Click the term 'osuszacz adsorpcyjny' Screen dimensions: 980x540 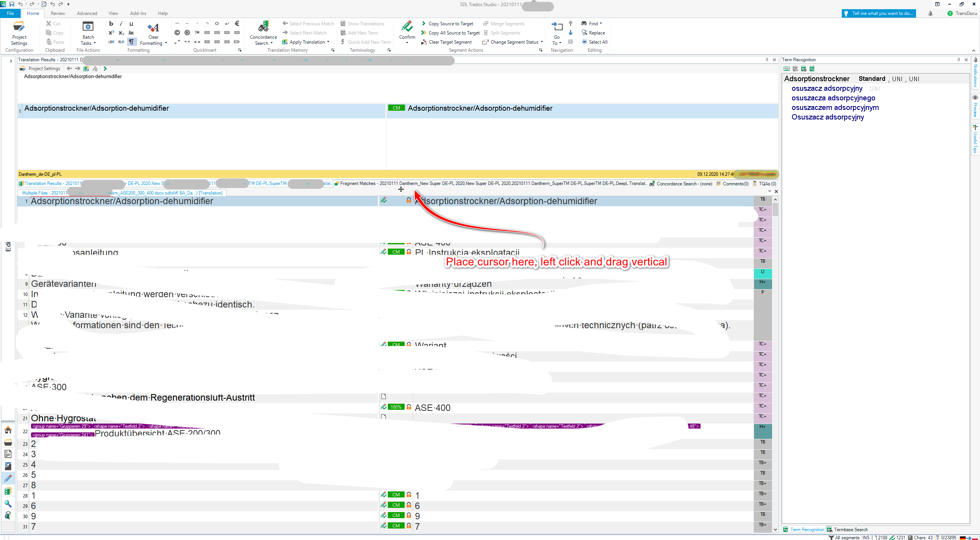827,88
